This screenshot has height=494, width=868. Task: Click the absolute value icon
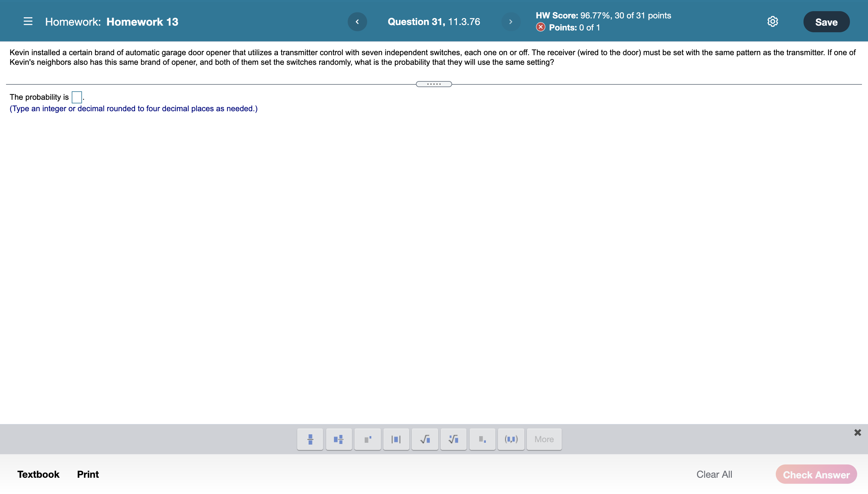[x=396, y=439]
